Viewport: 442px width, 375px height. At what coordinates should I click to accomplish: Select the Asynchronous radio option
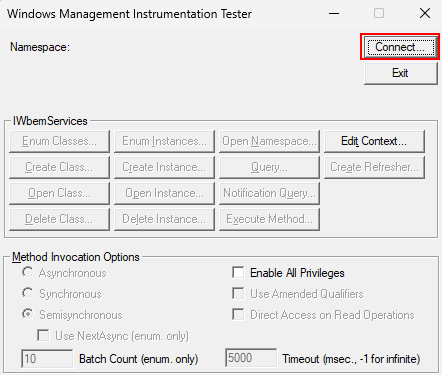(28, 273)
